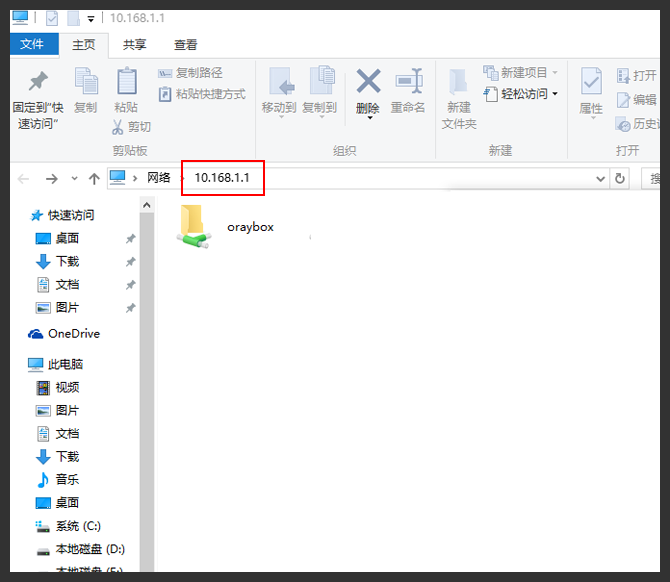The height and width of the screenshot is (582, 670).
Task: Click 10.168.1.1 in the address bar
Action: click(x=222, y=178)
